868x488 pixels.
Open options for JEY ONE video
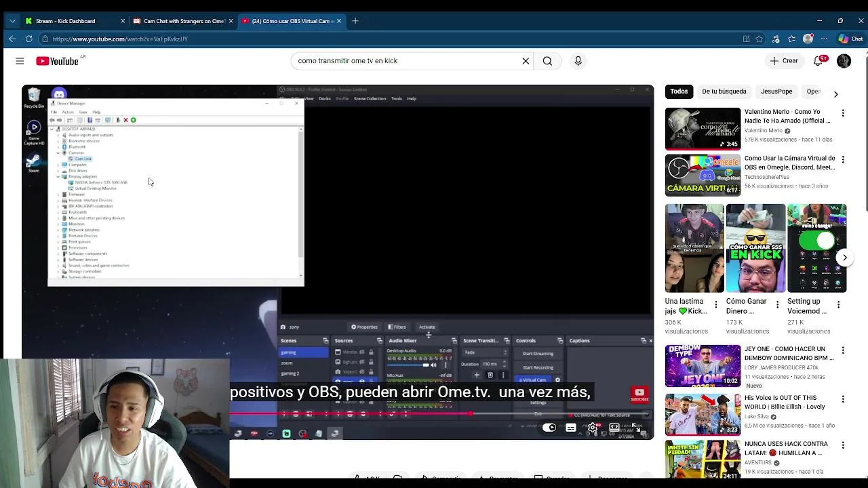[x=843, y=350]
